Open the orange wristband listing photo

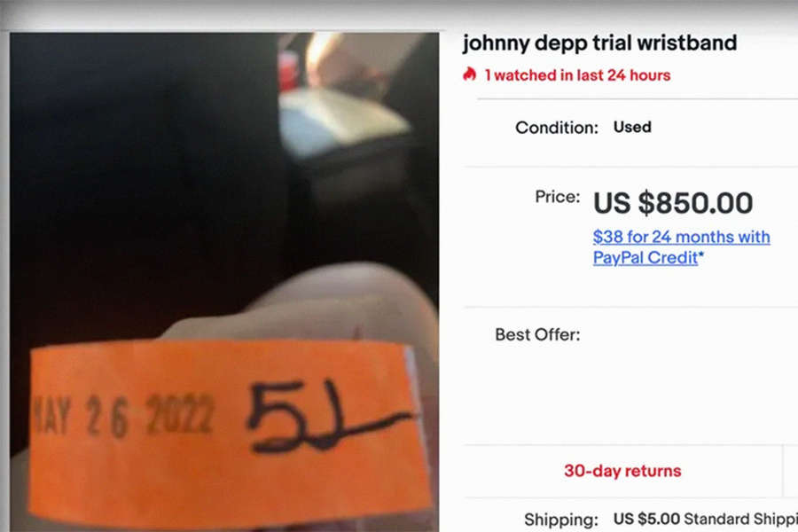coord(224,282)
